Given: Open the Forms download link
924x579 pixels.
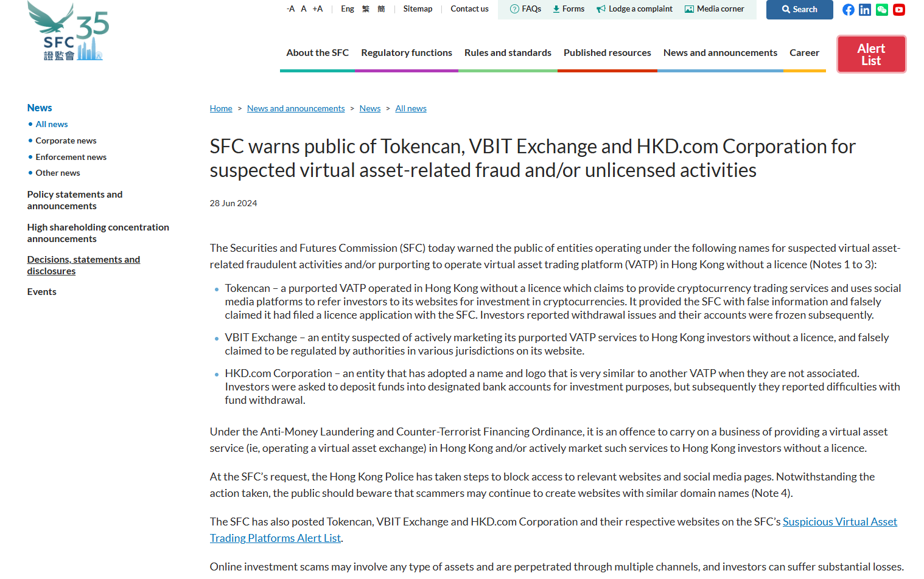Looking at the screenshot, I should [569, 9].
